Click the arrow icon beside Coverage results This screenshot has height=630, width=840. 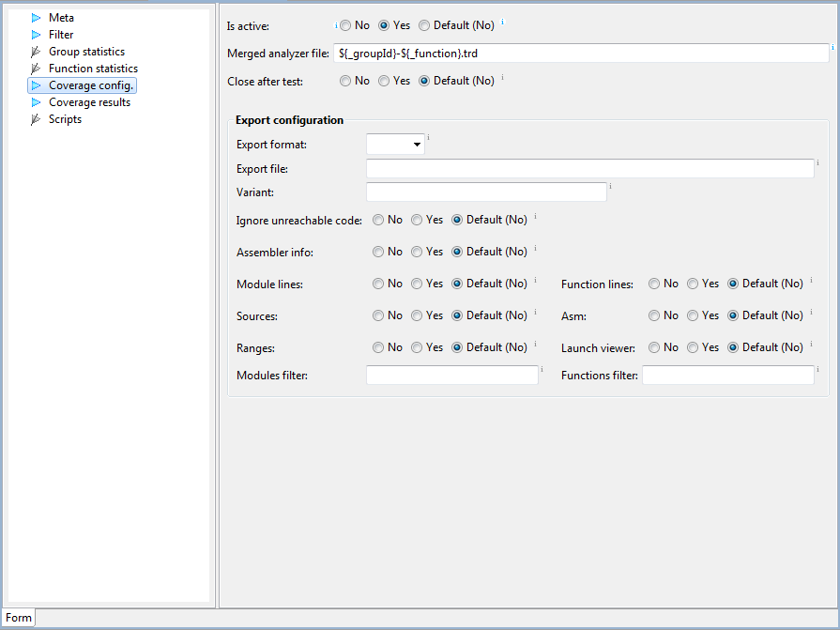click(x=36, y=102)
